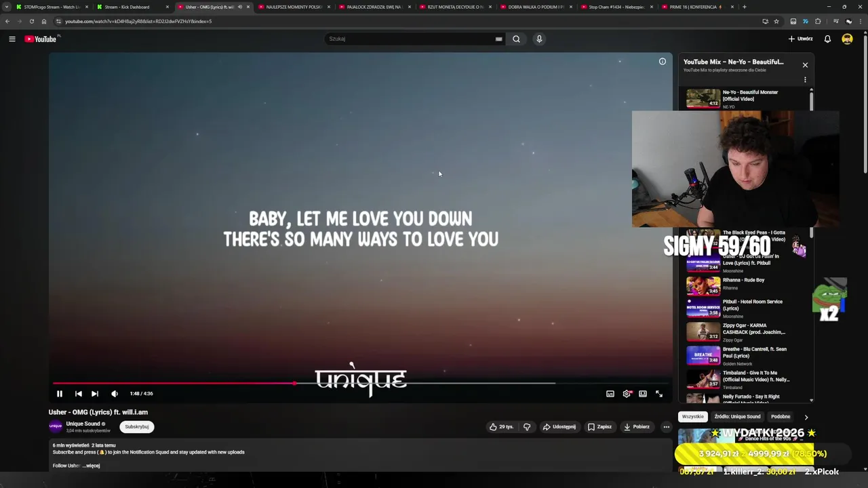The height and width of the screenshot is (488, 868).
Task: Select Źródło: Unique Sound filter chip
Action: pyautogui.click(x=737, y=417)
